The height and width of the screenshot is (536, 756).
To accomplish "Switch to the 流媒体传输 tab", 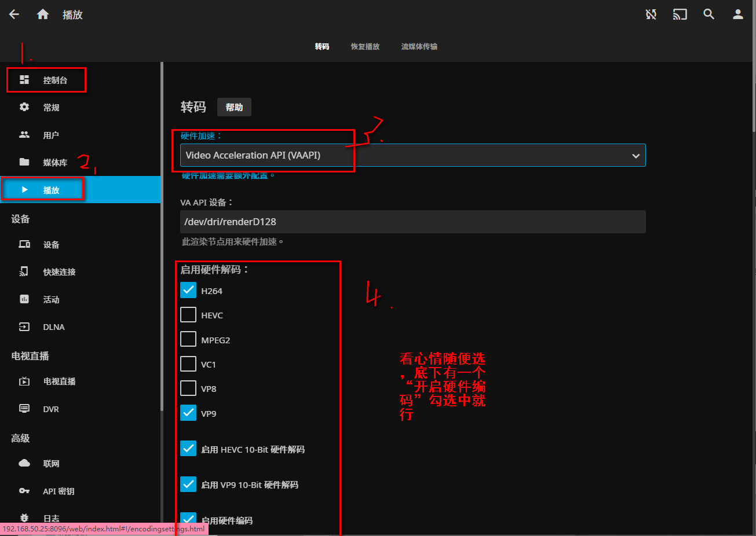I will (419, 46).
